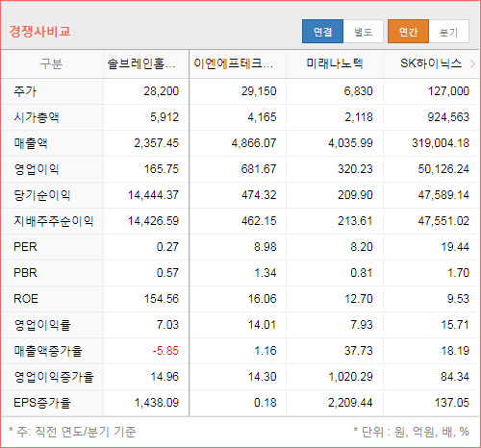Viewport: 481px width, 448px height.
Task: Click revenue value 4,866.07
Action: 254,143
